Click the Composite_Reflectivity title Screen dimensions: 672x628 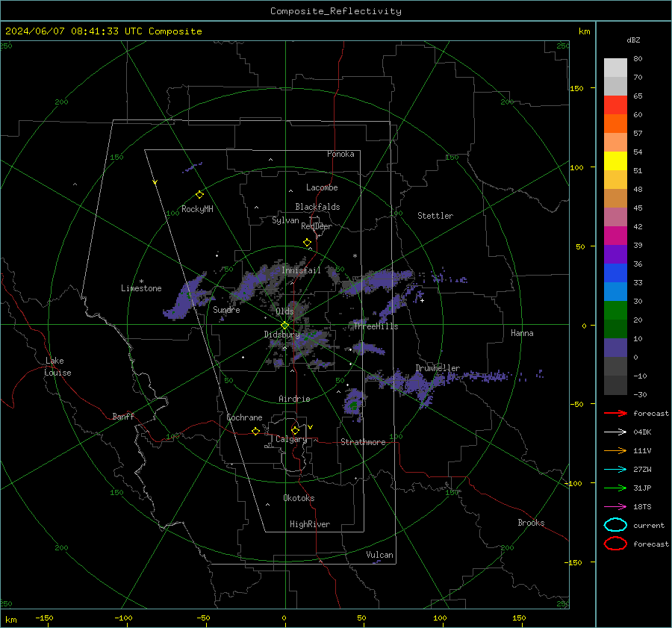[x=336, y=11]
